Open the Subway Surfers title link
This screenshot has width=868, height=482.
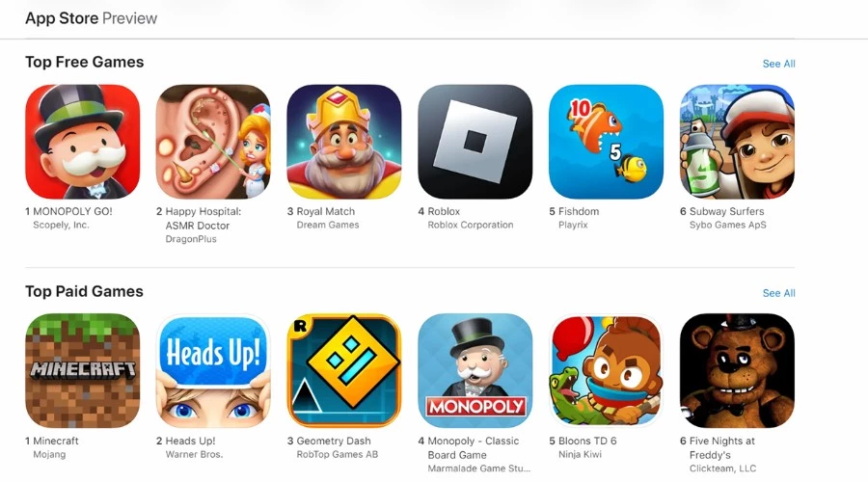tap(727, 211)
